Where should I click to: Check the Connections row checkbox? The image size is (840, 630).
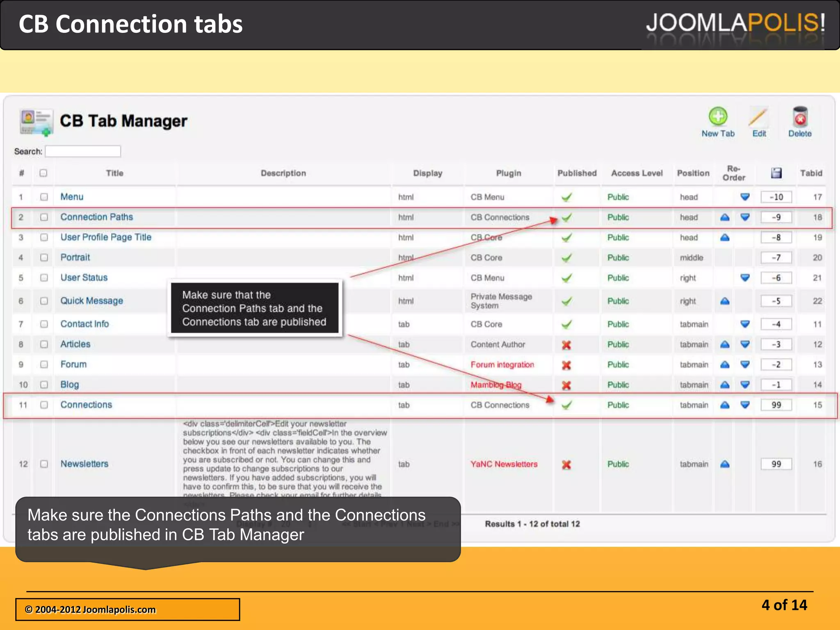[44, 405]
